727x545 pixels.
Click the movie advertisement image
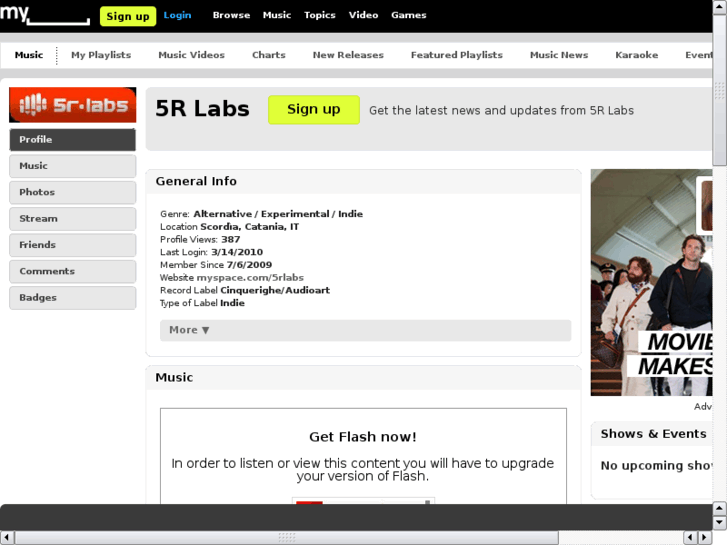(651, 282)
